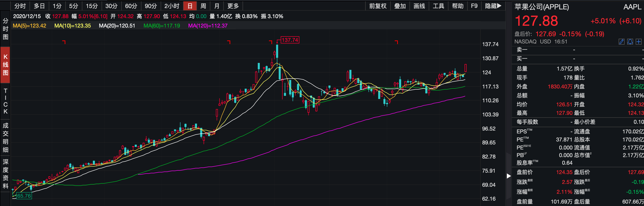Click the MA(60)=117.19 indicator label

tap(162, 26)
